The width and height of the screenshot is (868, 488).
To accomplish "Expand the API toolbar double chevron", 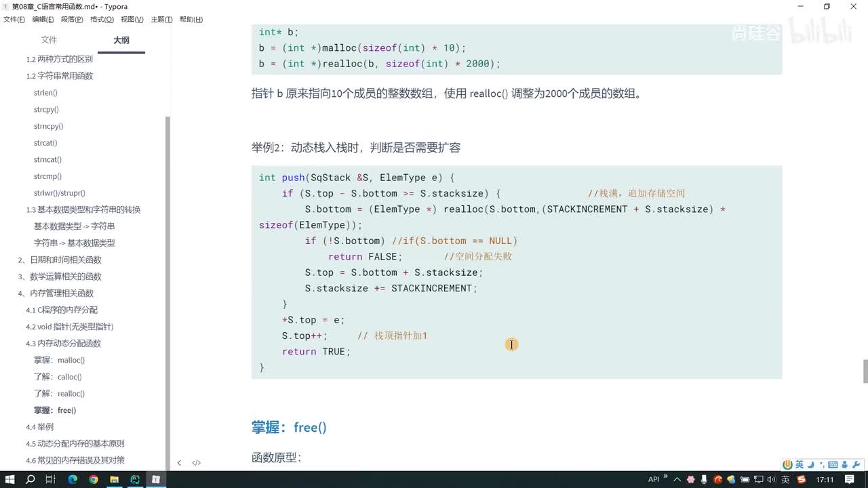I will (665, 476).
